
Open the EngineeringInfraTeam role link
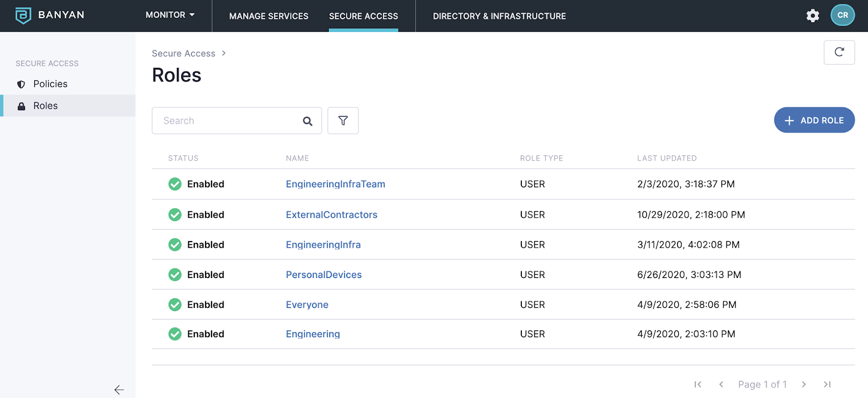tap(335, 184)
